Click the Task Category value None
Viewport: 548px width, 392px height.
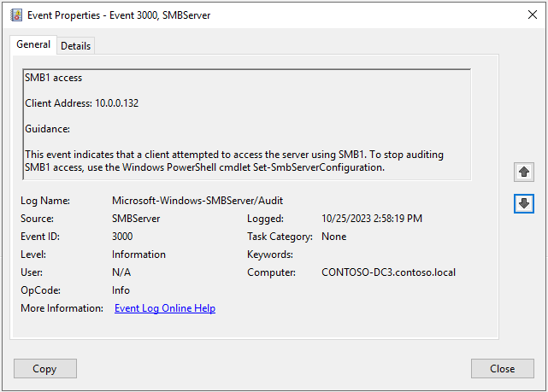[x=334, y=237]
